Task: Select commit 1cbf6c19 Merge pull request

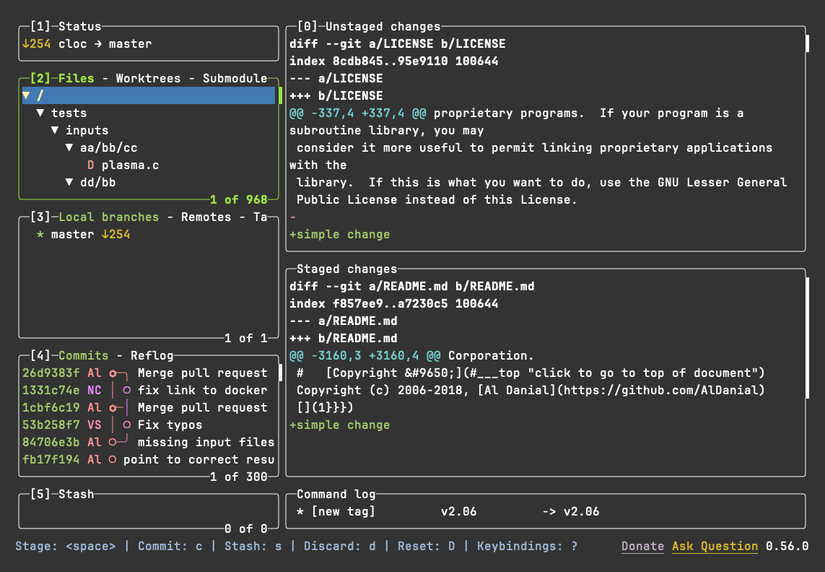Action: tap(148, 407)
